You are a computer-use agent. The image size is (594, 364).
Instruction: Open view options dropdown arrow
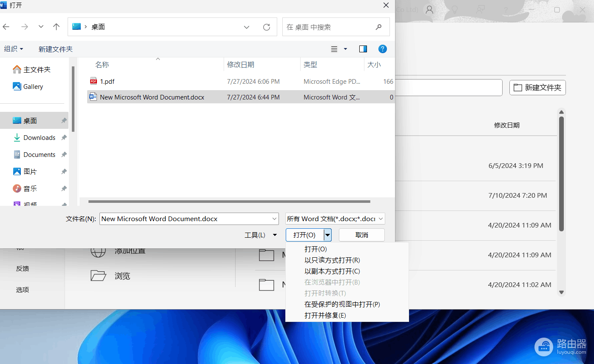[345, 49]
